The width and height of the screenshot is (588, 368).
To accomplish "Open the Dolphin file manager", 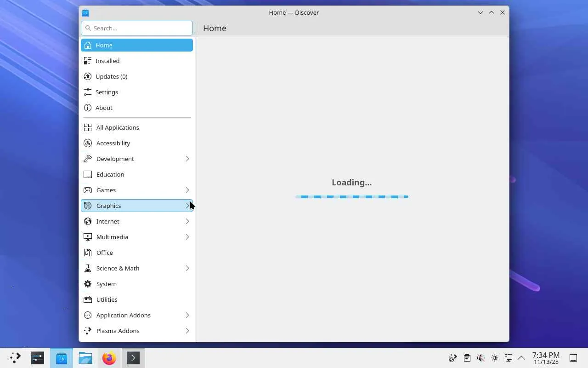I will coord(85,358).
